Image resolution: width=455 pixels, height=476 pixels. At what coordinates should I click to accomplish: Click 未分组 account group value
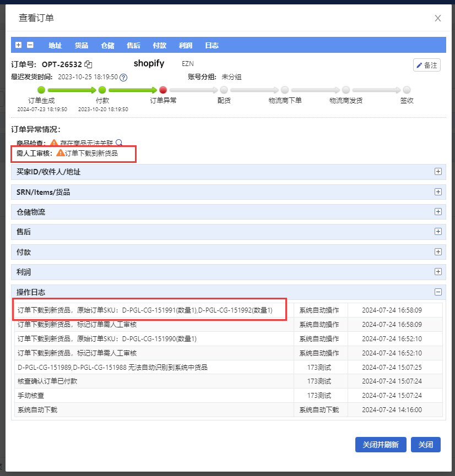coord(231,77)
